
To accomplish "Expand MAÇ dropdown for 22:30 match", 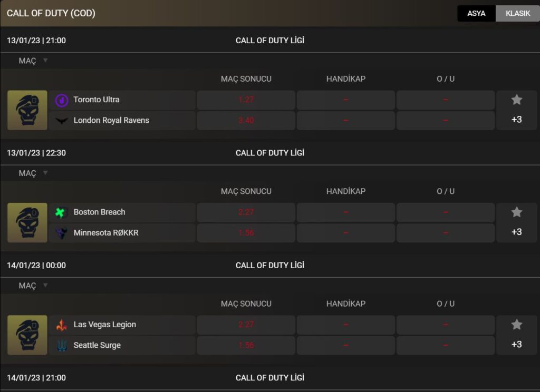I will point(33,173).
